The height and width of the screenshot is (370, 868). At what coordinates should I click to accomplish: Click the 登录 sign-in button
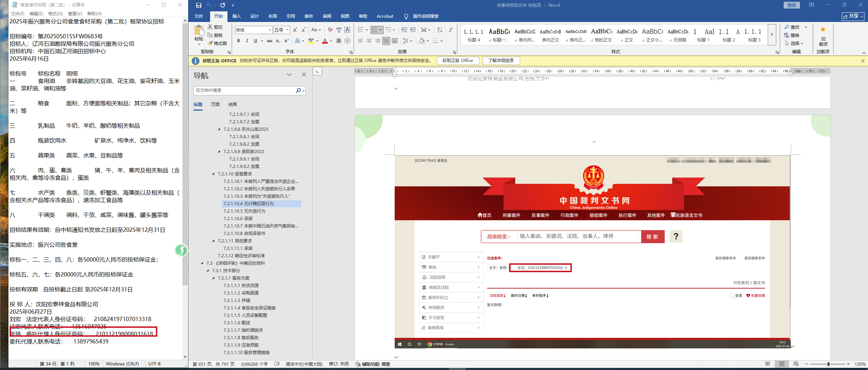[x=791, y=5]
